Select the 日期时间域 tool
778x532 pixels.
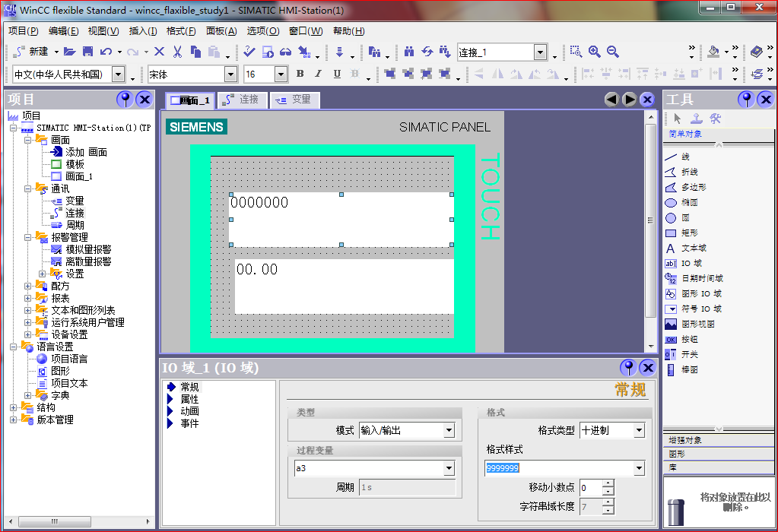pos(694,279)
